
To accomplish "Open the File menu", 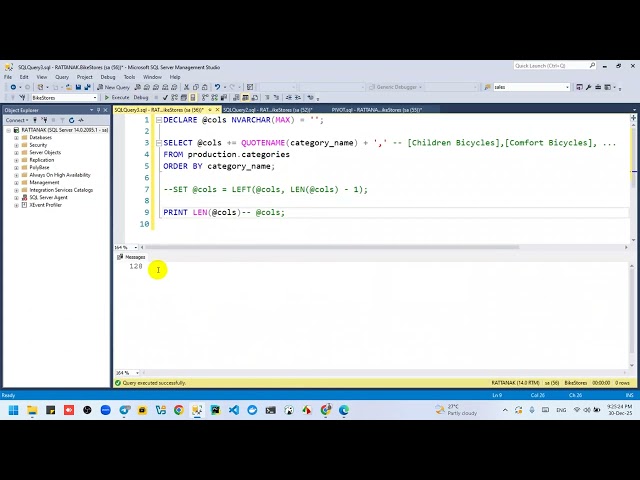I will [x=8, y=77].
